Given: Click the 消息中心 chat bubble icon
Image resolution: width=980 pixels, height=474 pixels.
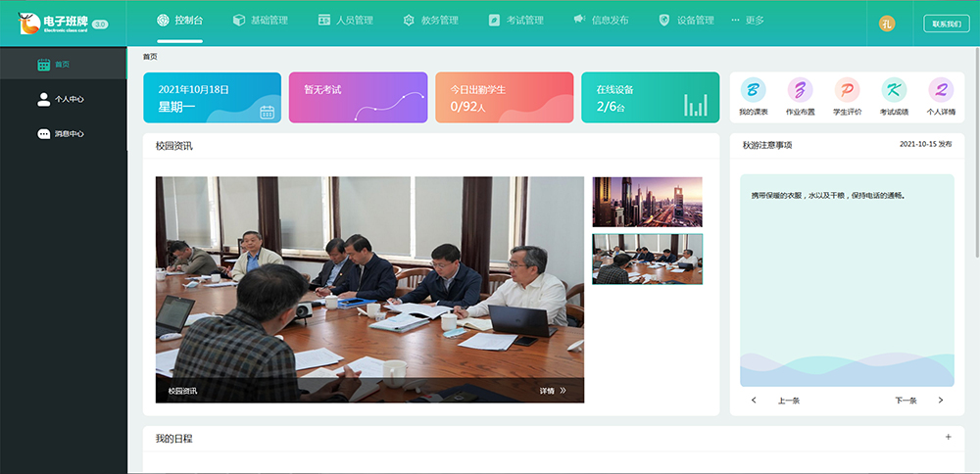Looking at the screenshot, I should point(44,133).
